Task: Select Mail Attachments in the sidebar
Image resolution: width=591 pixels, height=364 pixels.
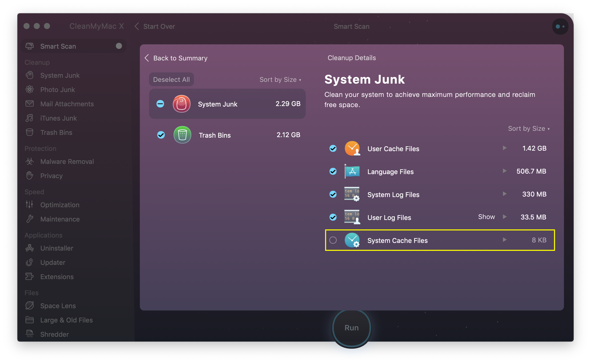Action: 67,104
